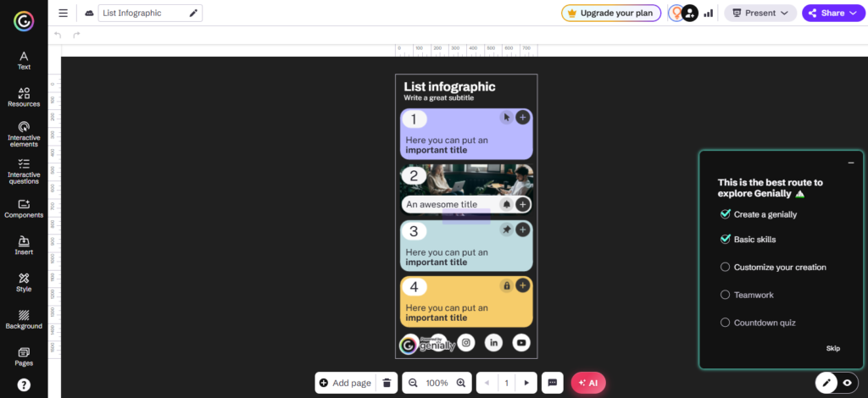Click the AI assistant button
The image size is (868, 398).
(x=588, y=383)
